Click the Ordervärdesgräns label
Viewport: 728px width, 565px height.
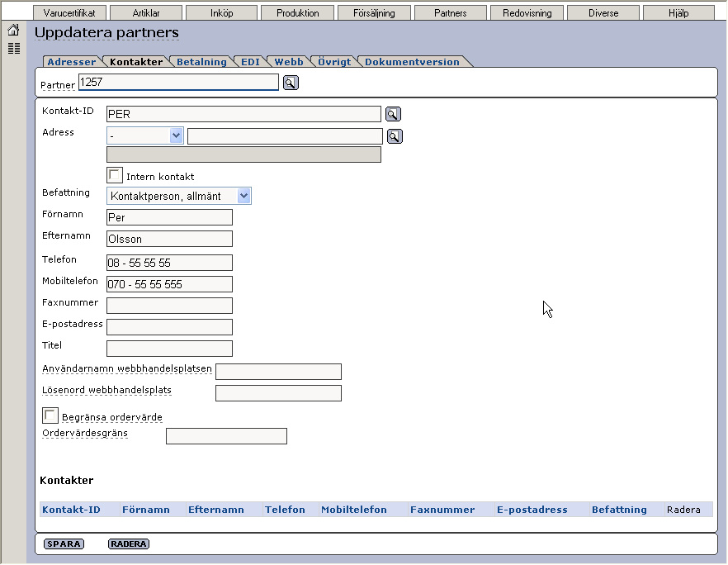[x=84, y=433]
